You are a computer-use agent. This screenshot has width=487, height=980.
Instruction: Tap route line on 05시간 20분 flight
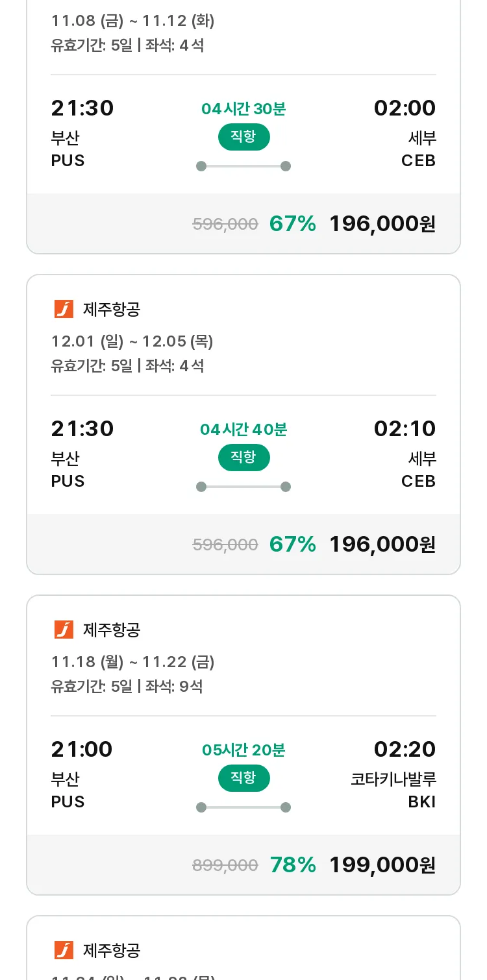pyautogui.click(x=243, y=807)
